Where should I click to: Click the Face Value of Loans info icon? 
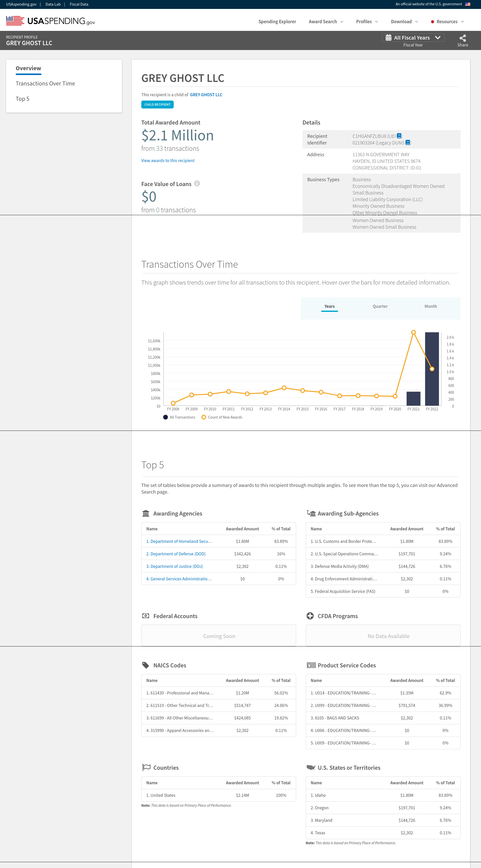[x=197, y=183]
